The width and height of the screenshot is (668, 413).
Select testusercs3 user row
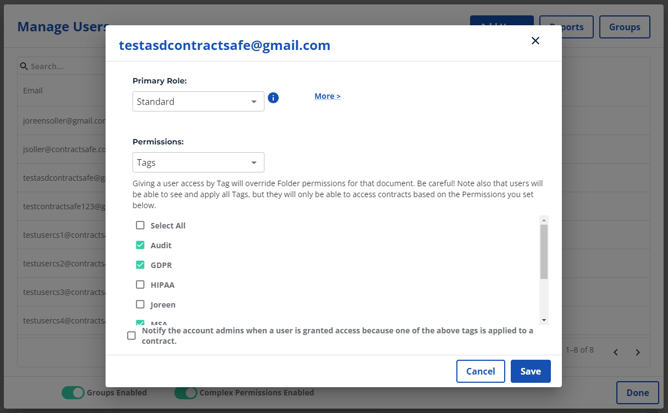pos(62,292)
